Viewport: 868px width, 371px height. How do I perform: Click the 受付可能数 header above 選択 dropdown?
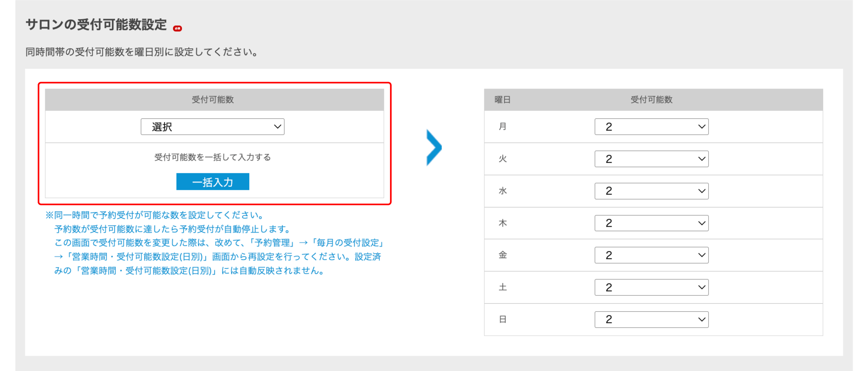pyautogui.click(x=213, y=100)
